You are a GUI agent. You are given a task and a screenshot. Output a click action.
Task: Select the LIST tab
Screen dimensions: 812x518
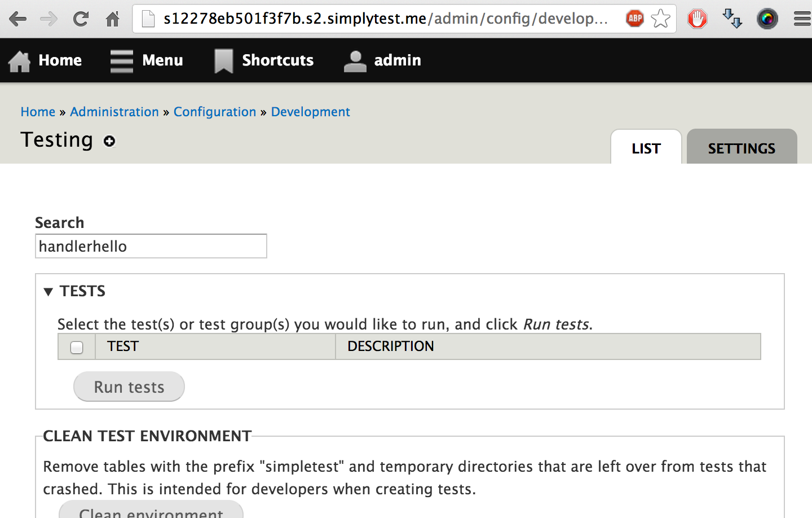tap(646, 148)
